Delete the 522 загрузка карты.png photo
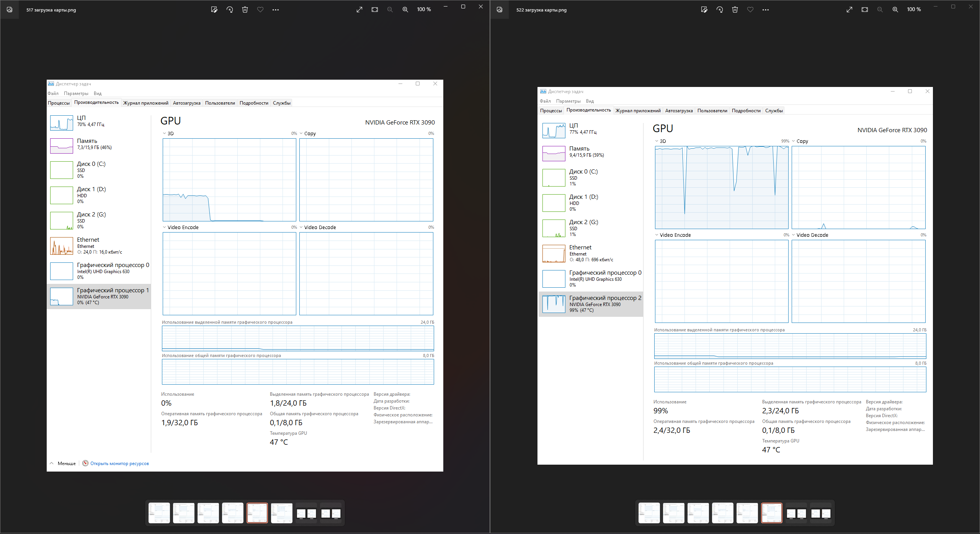Image resolution: width=980 pixels, height=534 pixels. (x=735, y=10)
